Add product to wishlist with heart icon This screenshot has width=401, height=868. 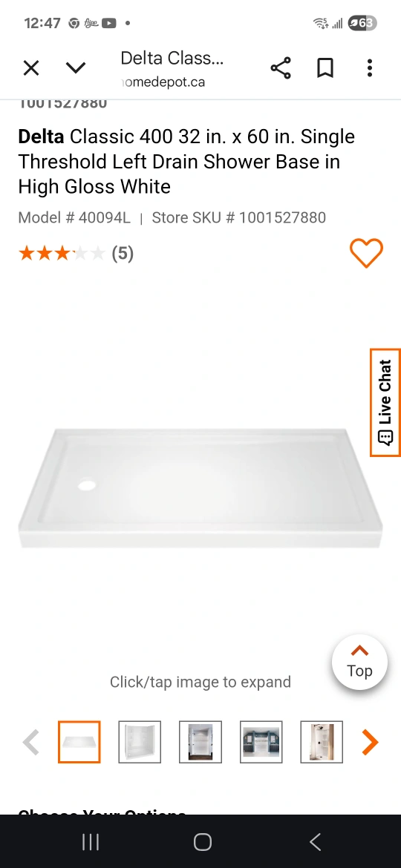[x=366, y=253]
